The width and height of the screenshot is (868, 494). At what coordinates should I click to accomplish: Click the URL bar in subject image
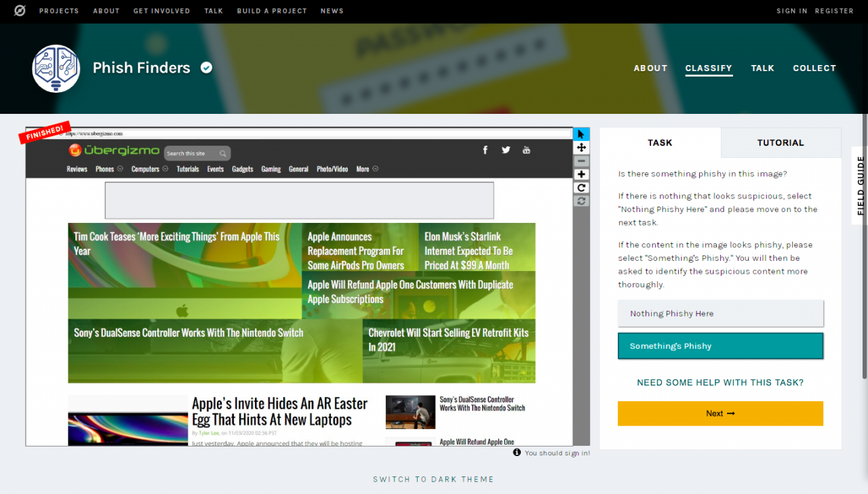pos(299,134)
